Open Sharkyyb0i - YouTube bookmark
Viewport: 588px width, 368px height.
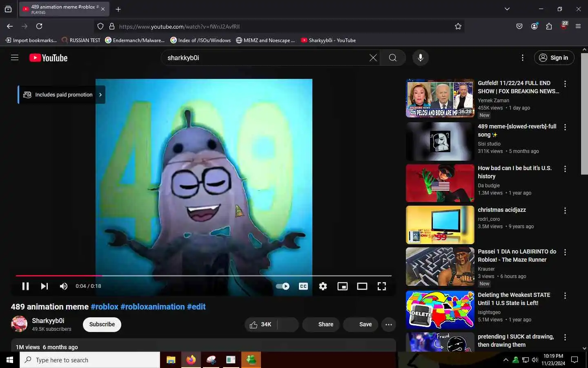pyautogui.click(x=328, y=40)
